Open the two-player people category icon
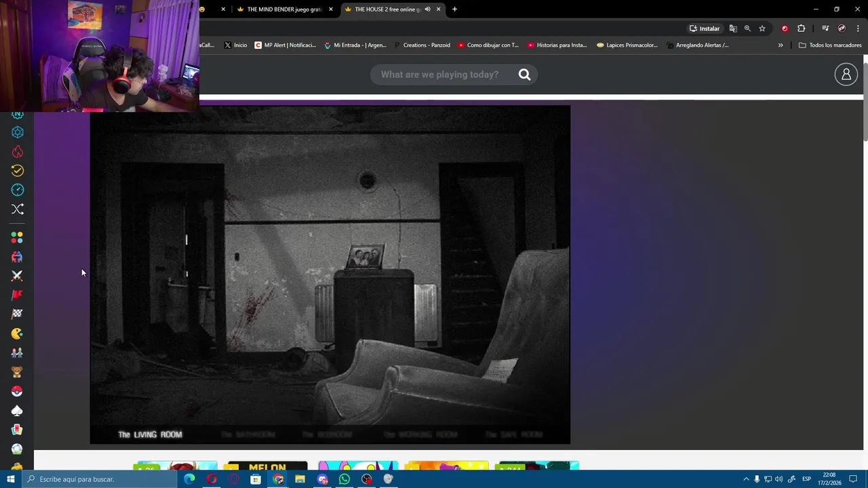Image resolution: width=868 pixels, height=488 pixels. point(18,257)
